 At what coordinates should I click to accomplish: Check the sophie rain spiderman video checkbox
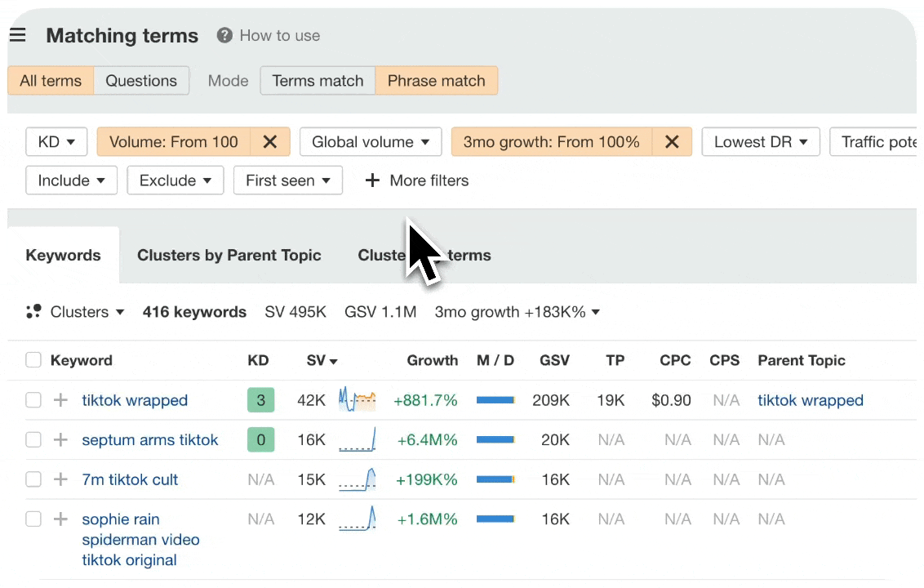coord(33,519)
